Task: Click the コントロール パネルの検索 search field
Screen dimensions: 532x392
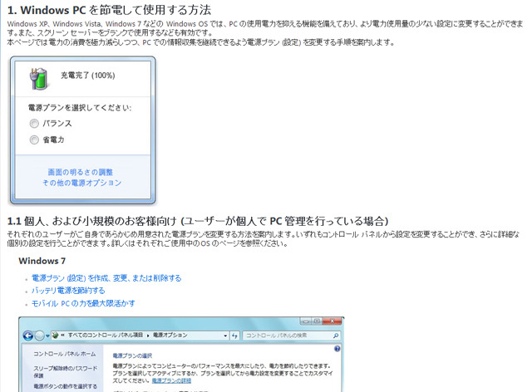Action: 291,336
